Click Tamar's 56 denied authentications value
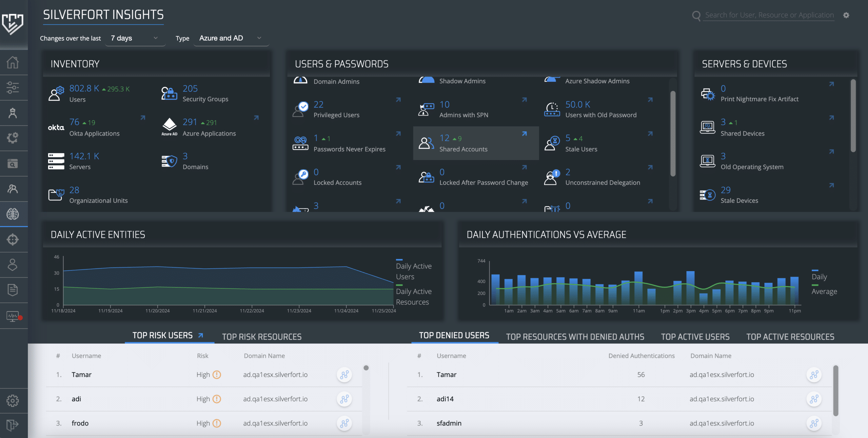 point(641,375)
